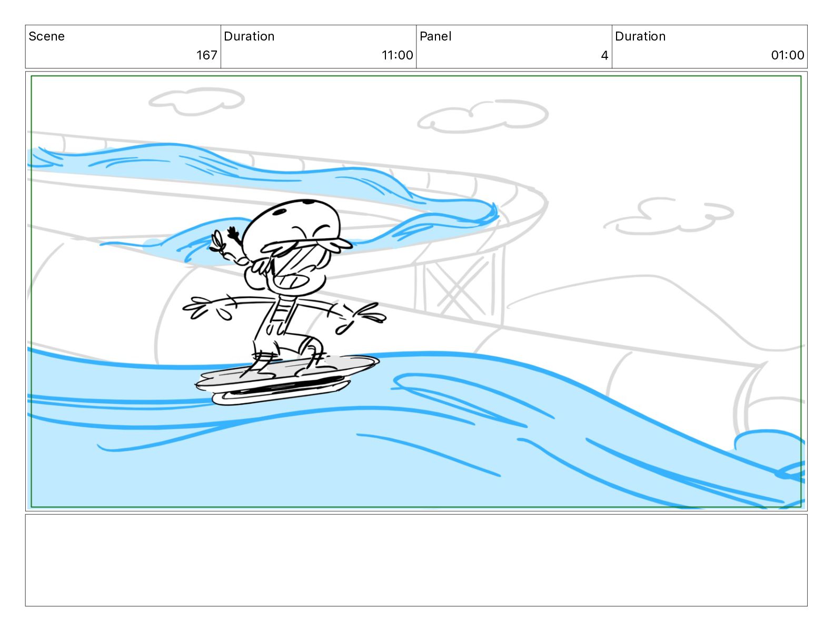This screenshot has height=644, width=834.
Task: Click the Panel label in the header
Action: tap(435, 36)
